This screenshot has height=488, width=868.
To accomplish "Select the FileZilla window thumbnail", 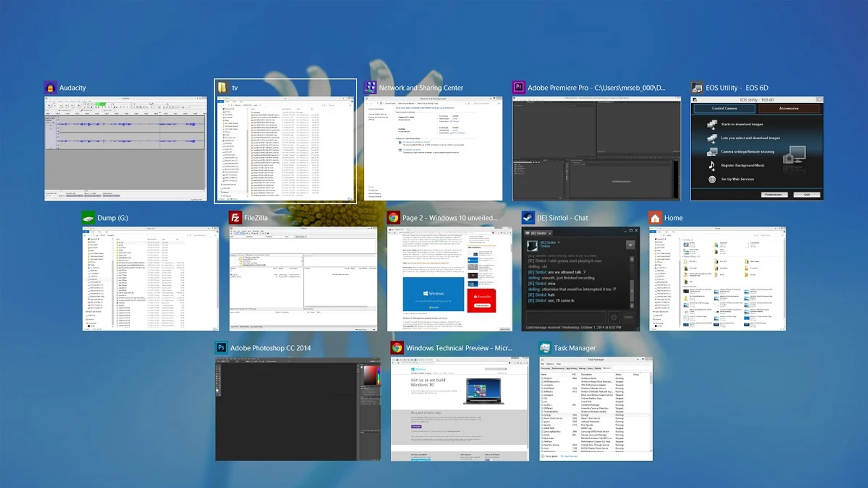I will pyautogui.click(x=303, y=279).
